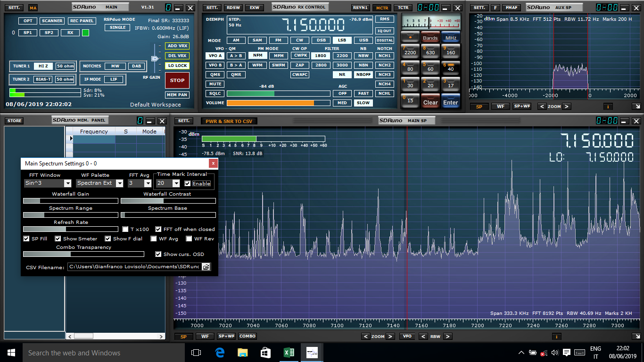Open the Time Mark Interval dropdown
Image resolution: width=644 pixels, height=362 pixels.
point(176,183)
